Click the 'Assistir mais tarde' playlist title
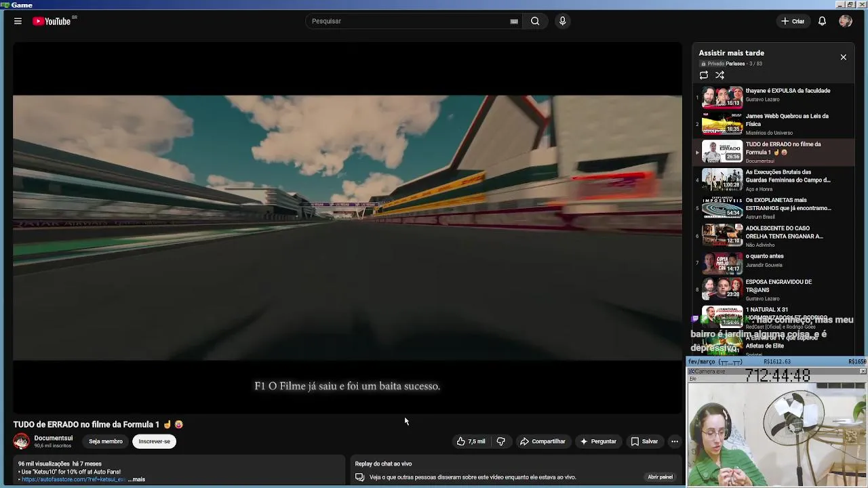Image resolution: width=868 pixels, height=488 pixels. tap(732, 53)
